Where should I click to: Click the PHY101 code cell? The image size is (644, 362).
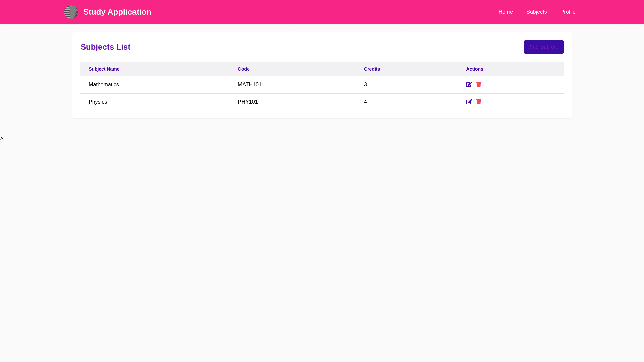pos(248,102)
